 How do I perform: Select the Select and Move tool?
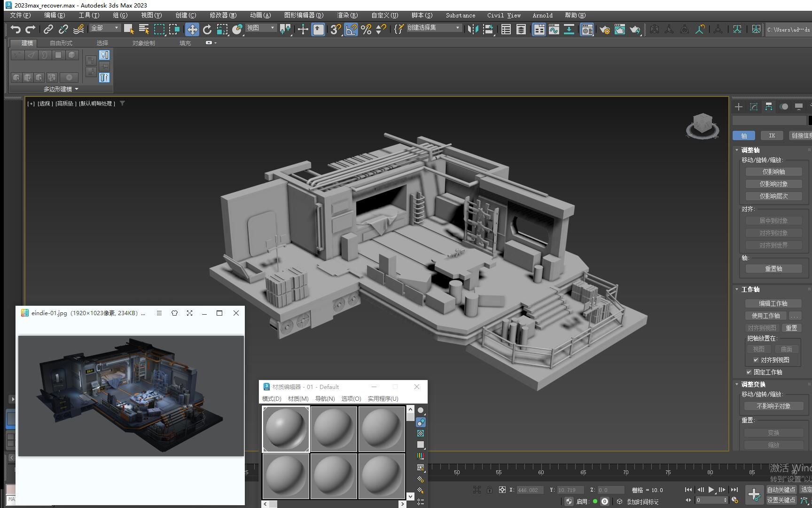[192, 29]
